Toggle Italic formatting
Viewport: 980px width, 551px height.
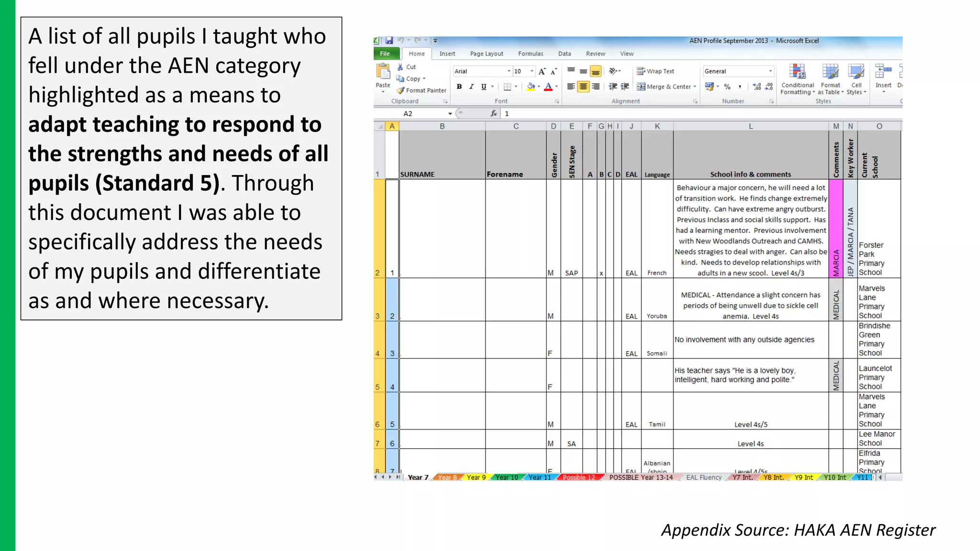coord(471,87)
